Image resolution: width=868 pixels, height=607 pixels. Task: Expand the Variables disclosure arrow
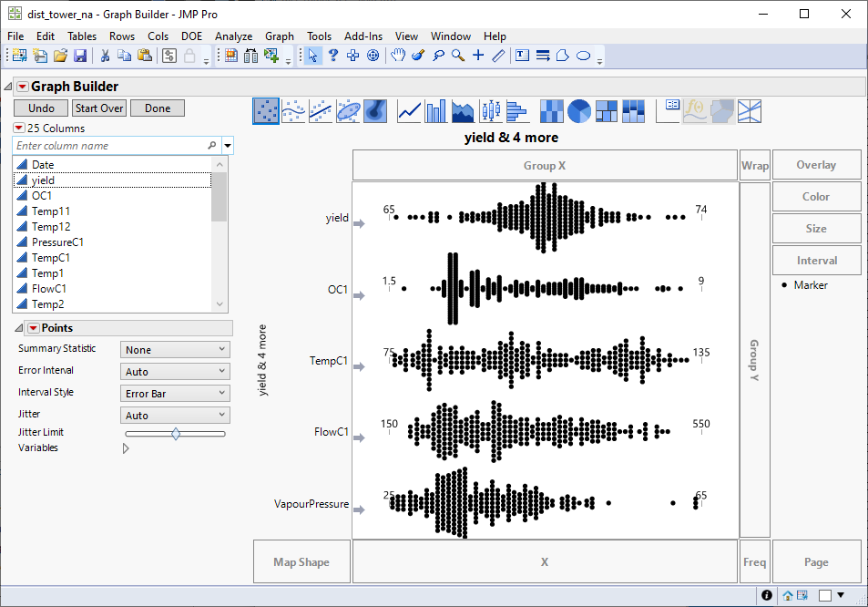coord(126,448)
